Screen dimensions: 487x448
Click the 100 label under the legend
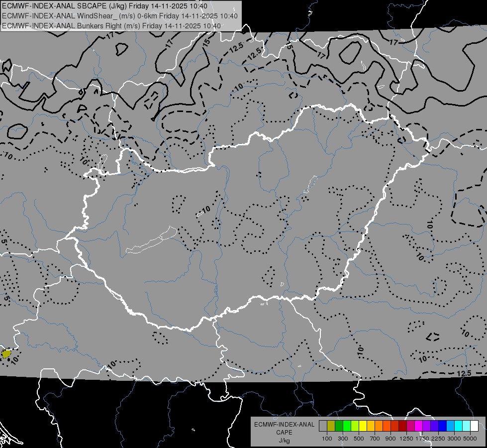[327, 439]
